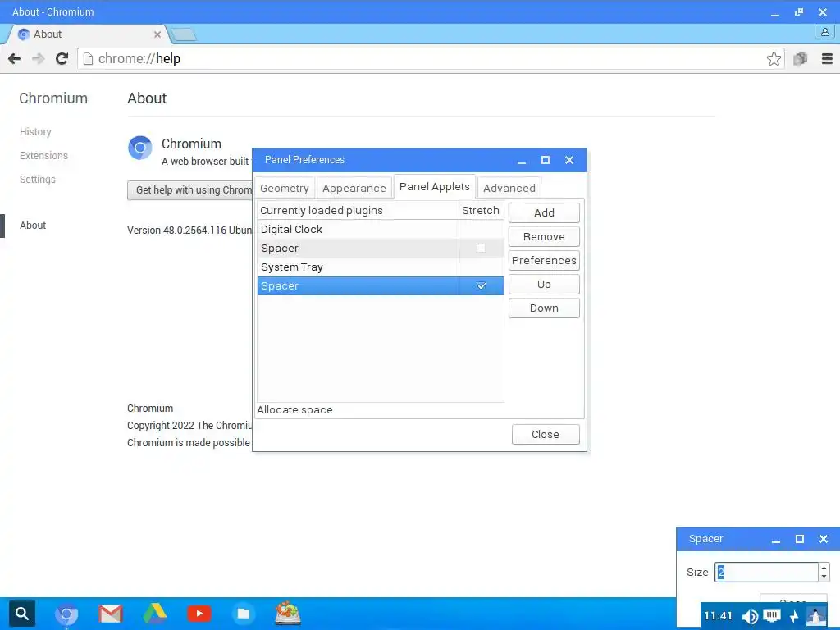Increase the Spacer size with the up arrow
This screenshot has width=840, height=630.
coord(824,568)
